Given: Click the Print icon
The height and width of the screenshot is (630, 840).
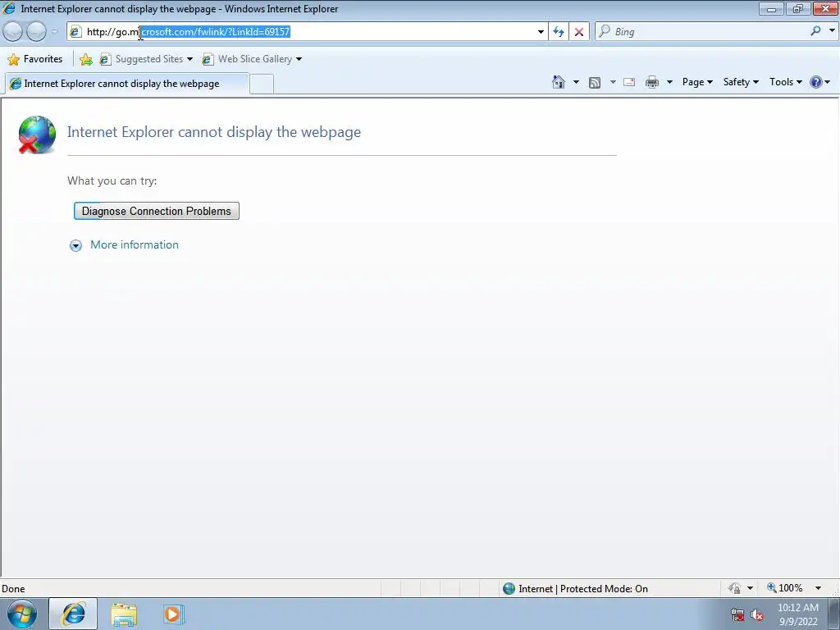Looking at the screenshot, I should coord(652,82).
